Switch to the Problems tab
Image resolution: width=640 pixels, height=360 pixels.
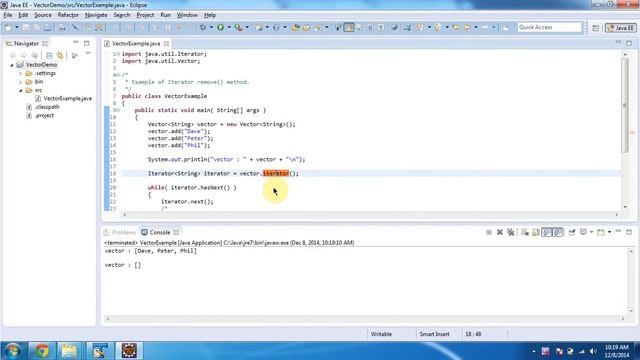click(x=120, y=232)
